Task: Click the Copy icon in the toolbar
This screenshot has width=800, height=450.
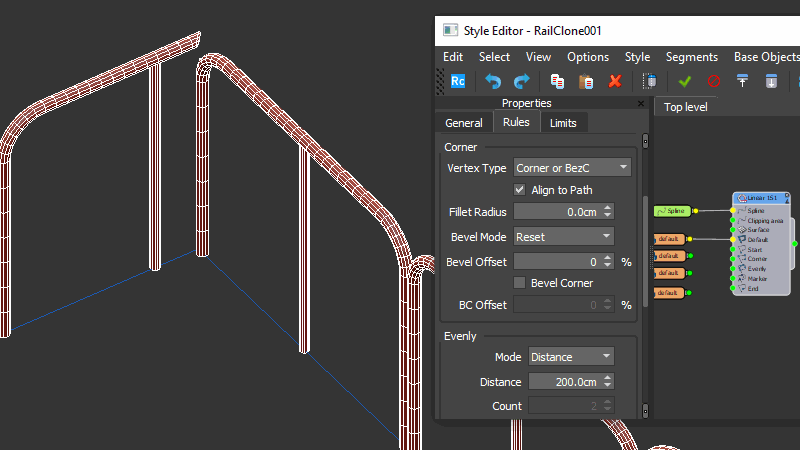Action: pos(558,81)
